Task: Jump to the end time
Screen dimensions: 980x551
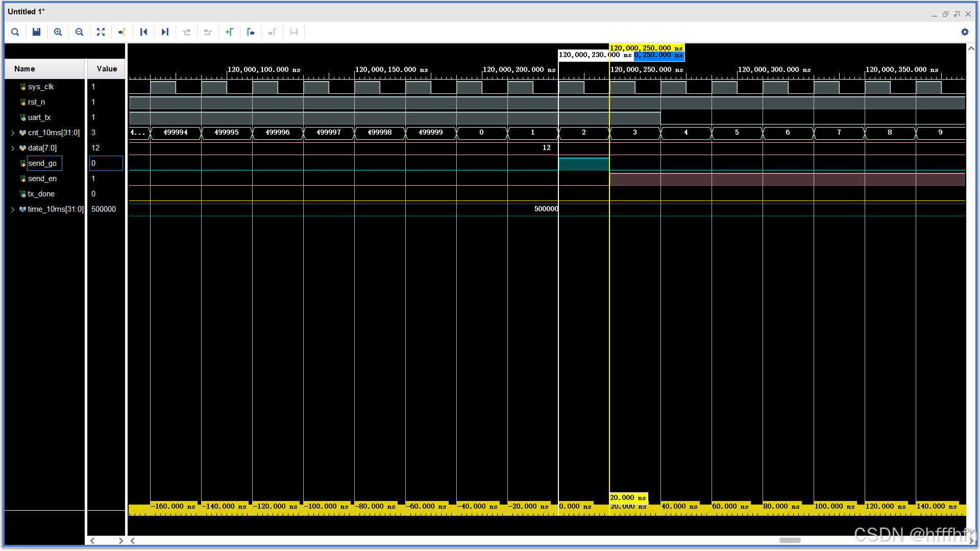Action: (x=165, y=32)
